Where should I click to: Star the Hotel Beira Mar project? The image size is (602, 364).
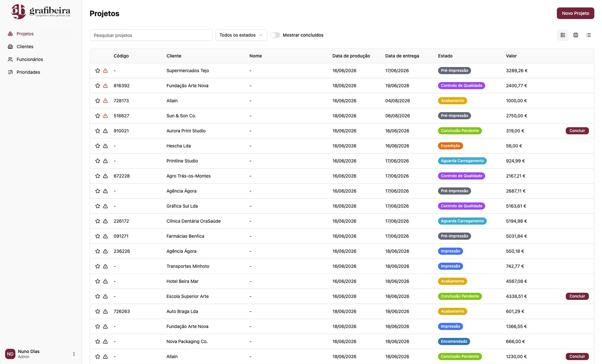point(98,281)
